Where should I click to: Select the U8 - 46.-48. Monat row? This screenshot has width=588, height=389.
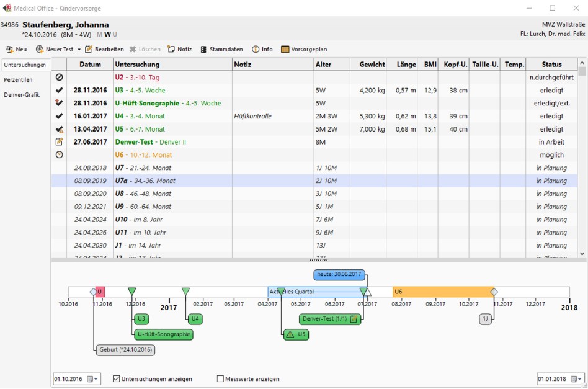314,194
